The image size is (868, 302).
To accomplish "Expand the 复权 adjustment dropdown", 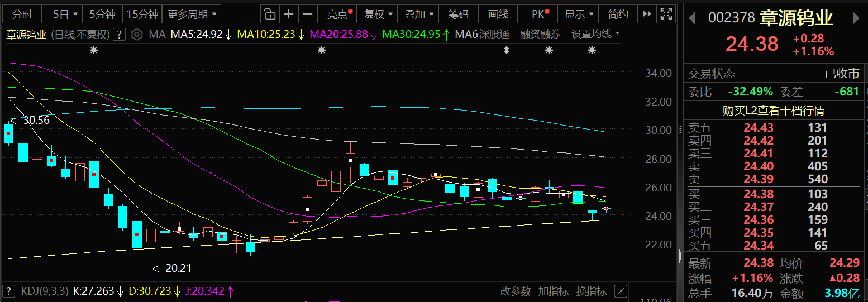I will coord(378,14).
